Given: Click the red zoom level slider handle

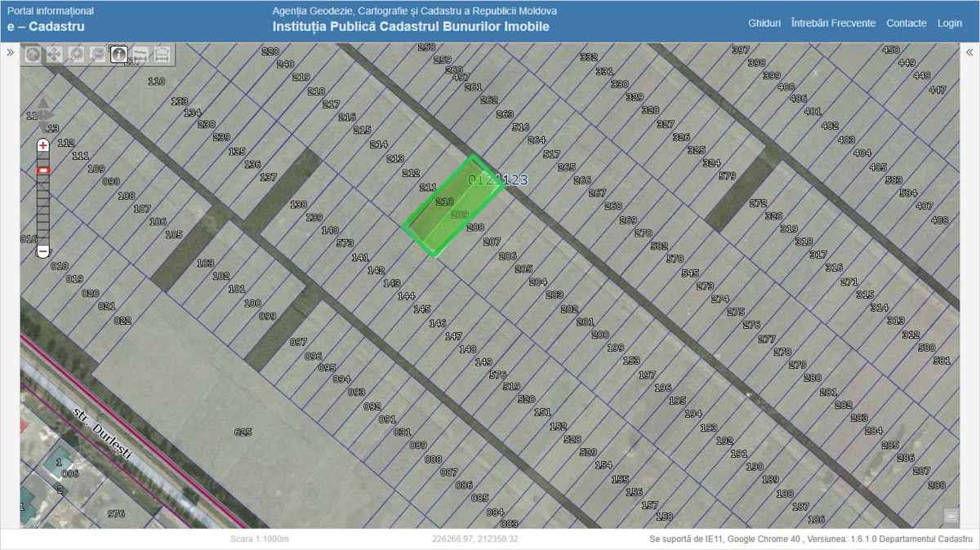Looking at the screenshot, I should (x=43, y=170).
